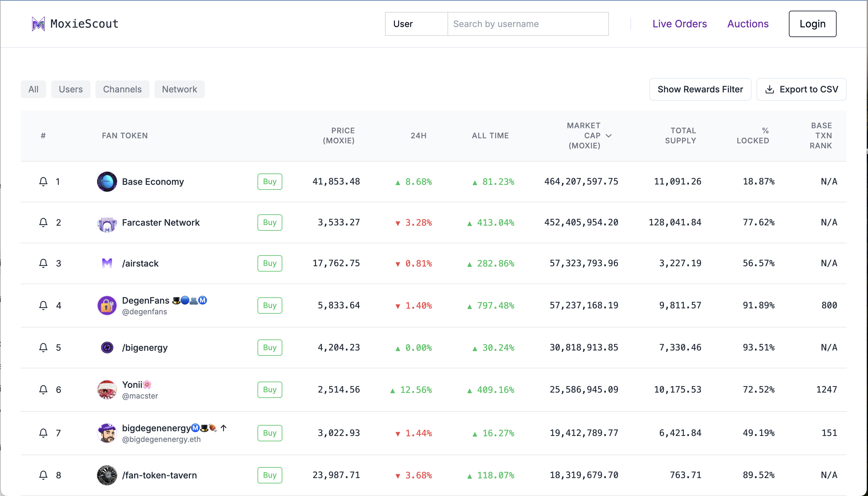Image resolution: width=868 pixels, height=496 pixels.
Task: Sort by Total Supply column header
Action: pos(681,135)
